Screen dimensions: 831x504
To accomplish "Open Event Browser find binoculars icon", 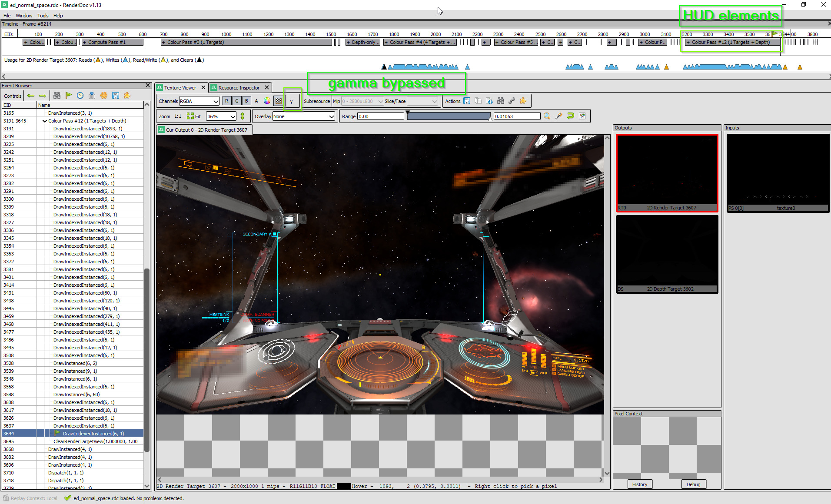I will click(57, 96).
